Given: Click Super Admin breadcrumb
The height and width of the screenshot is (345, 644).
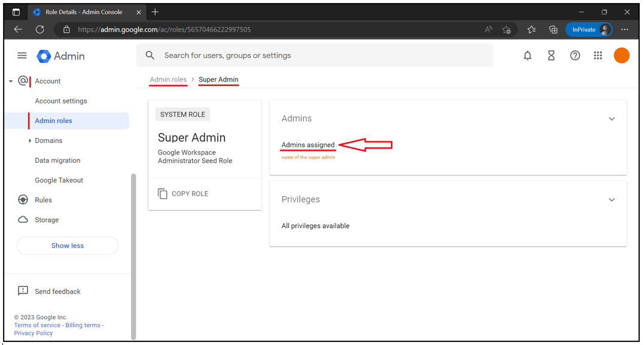Looking at the screenshot, I should [218, 80].
